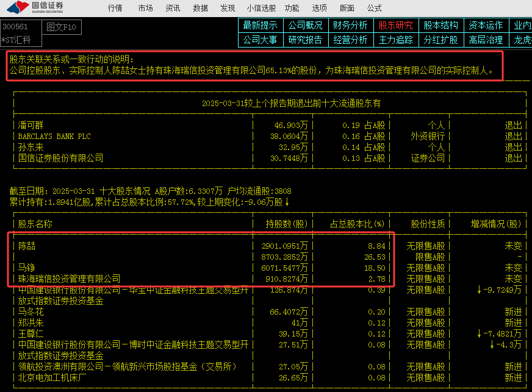Click the 8703.2852万 restricted shares value
The image size is (532, 392).
tap(284, 257)
